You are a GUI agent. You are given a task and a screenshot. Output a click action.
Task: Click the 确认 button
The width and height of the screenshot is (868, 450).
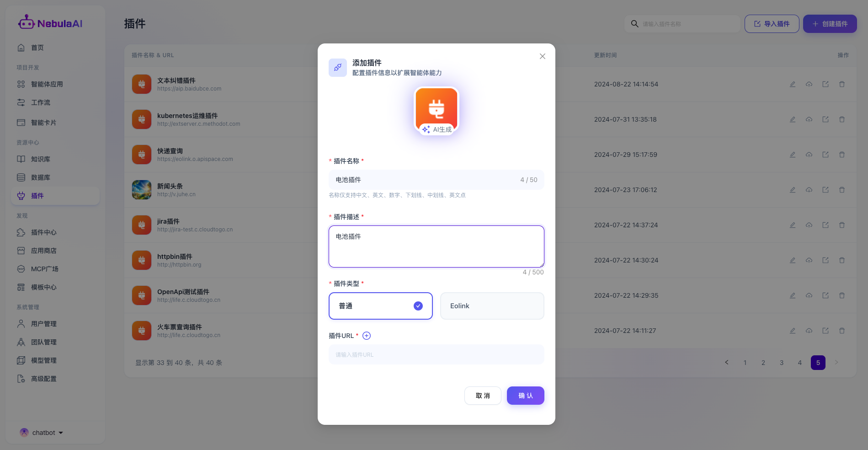[525, 396]
